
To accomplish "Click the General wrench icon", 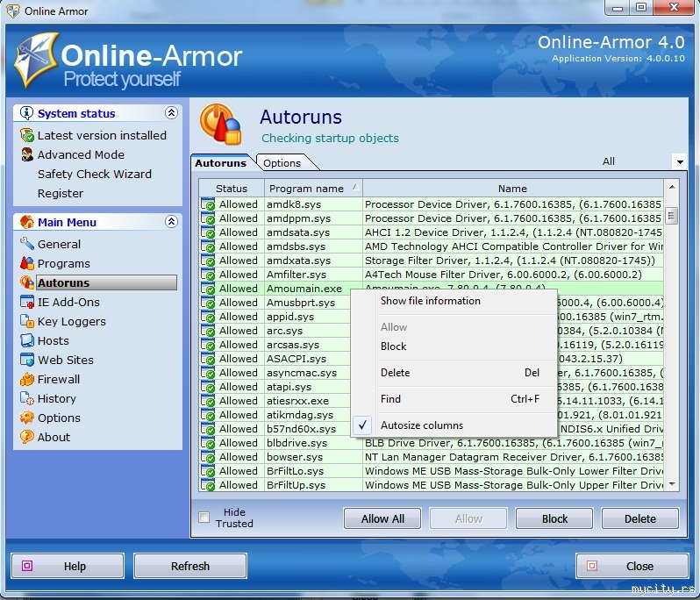I will tap(27, 244).
